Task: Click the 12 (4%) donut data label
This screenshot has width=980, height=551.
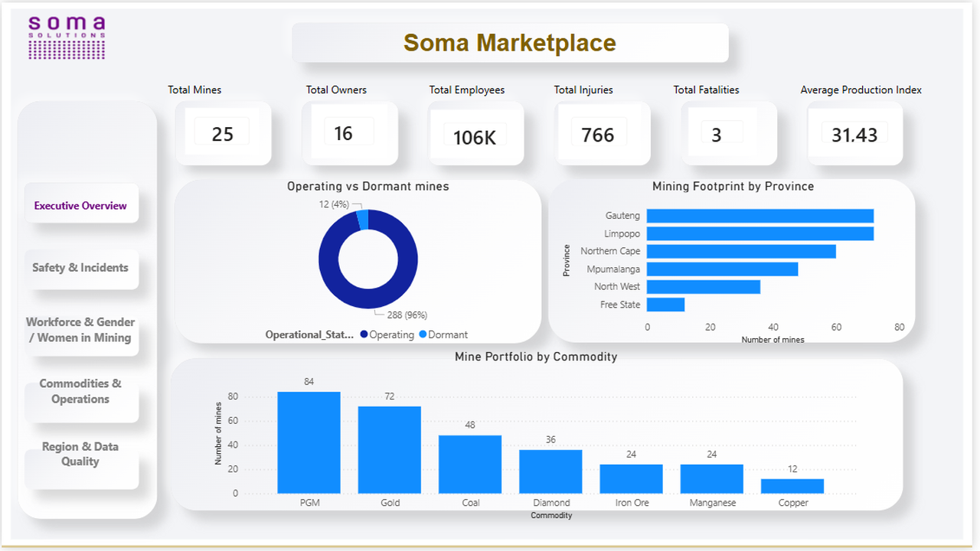Action: pyautogui.click(x=332, y=204)
